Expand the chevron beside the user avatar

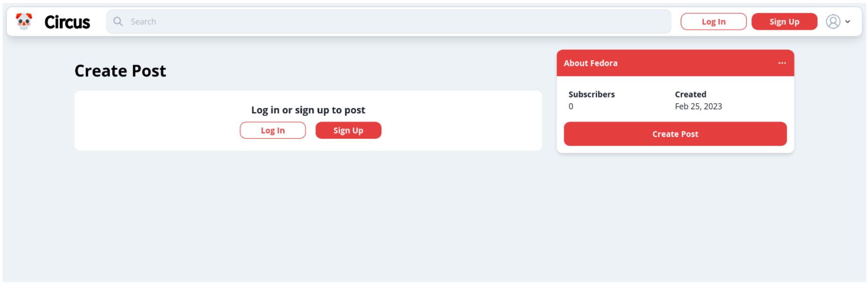pyautogui.click(x=848, y=22)
